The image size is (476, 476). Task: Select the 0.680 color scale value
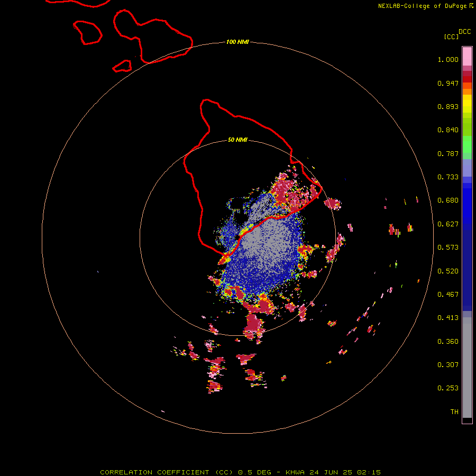click(448, 200)
